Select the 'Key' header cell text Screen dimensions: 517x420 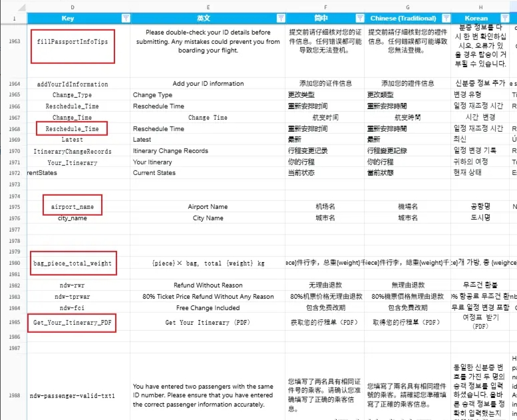[68, 18]
